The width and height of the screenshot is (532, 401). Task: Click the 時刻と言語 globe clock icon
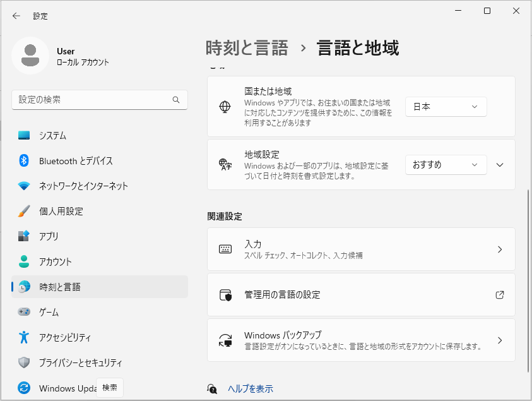24,287
